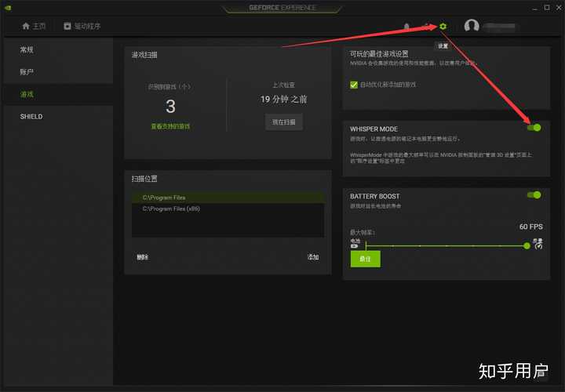Viewport: 565px width, 392px height.
Task: Open the settings gear icon
Action: (443, 27)
